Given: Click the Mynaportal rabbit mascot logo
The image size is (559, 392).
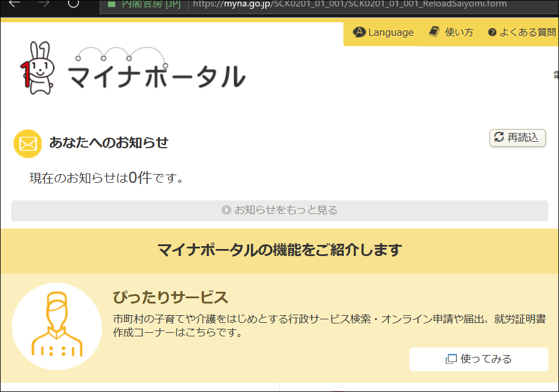Looking at the screenshot, I should pyautogui.click(x=38, y=68).
